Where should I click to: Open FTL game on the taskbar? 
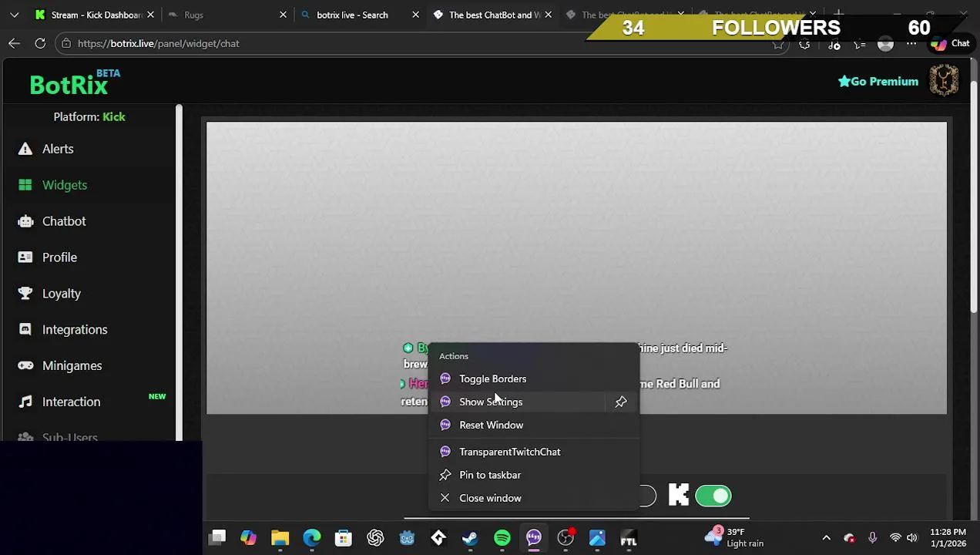(x=629, y=538)
